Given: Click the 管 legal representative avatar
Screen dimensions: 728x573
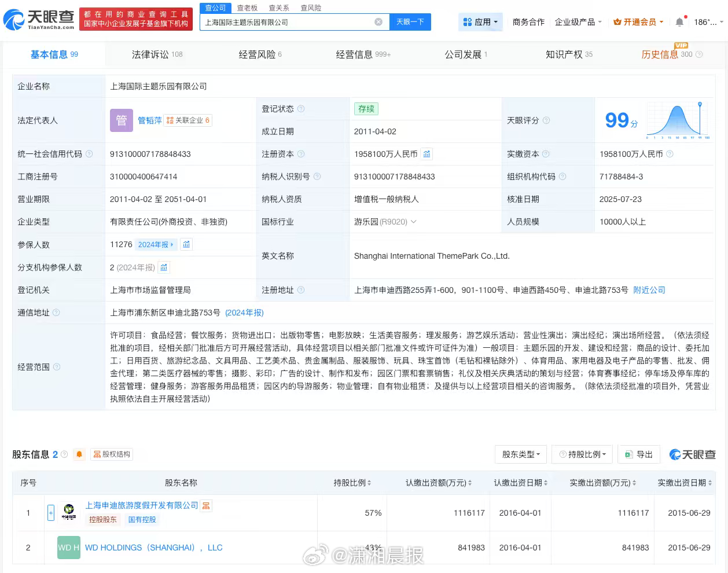Looking at the screenshot, I should 122,120.
